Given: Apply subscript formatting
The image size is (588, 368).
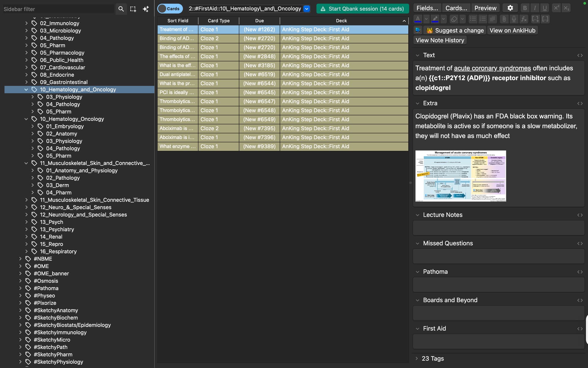Looking at the screenshot, I should 566,8.
